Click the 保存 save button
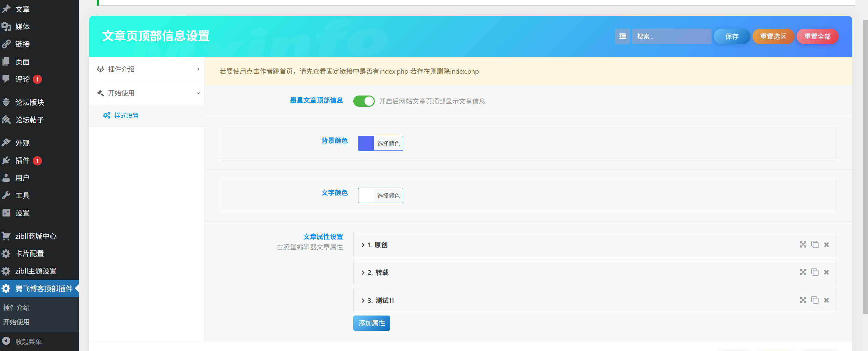This screenshot has width=868, height=351. tap(732, 36)
